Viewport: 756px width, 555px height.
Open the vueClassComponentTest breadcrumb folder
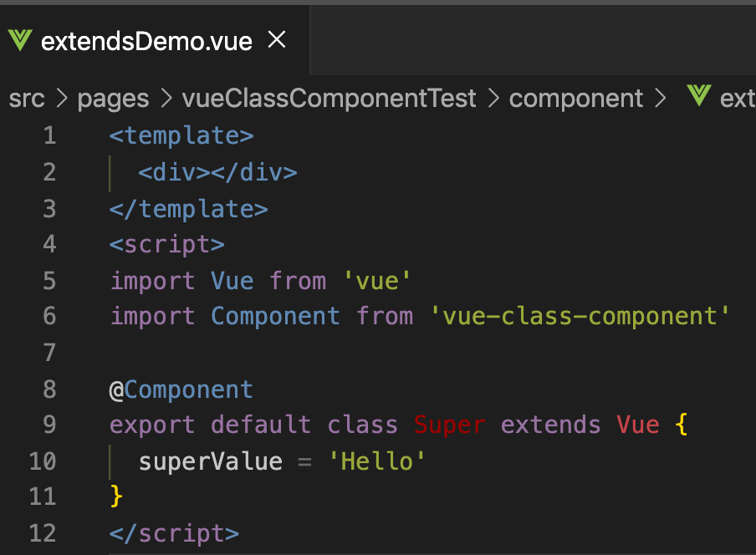(x=329, y=99)
